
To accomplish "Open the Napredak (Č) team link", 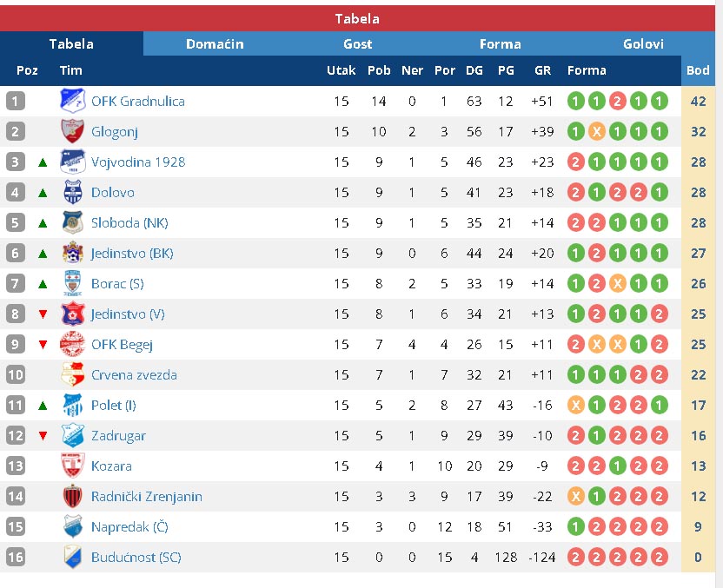I will pos(129,526).
